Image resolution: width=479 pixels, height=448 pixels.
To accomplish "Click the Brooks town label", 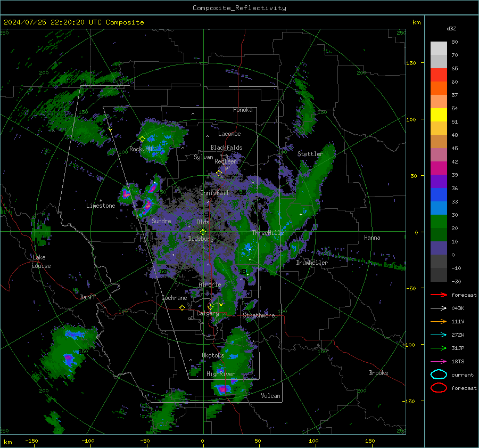I will [378, 373].
